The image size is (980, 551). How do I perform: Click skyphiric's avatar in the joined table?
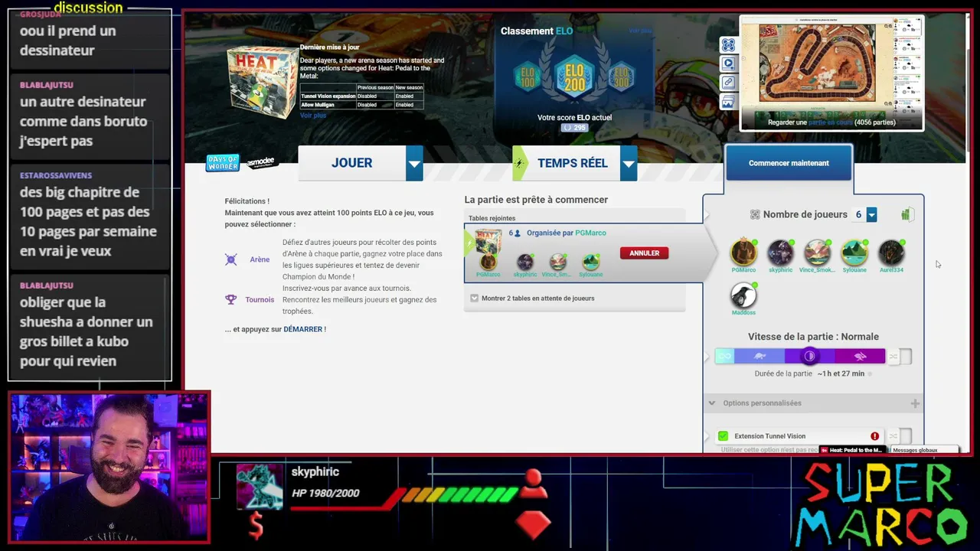click(x=524, y=262)
